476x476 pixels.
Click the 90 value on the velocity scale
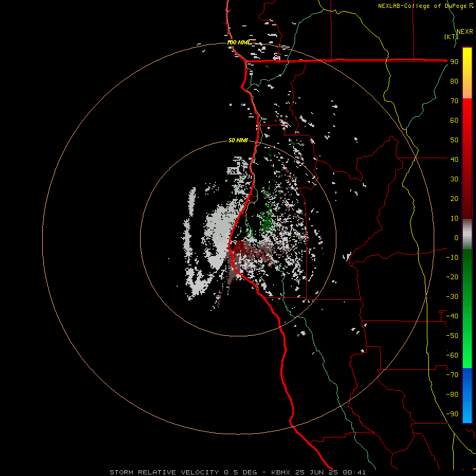point(454,62)
